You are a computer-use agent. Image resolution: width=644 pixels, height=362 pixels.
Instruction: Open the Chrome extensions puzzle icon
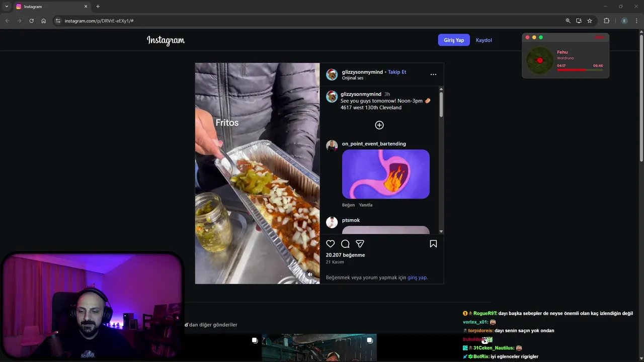[606, 21]
